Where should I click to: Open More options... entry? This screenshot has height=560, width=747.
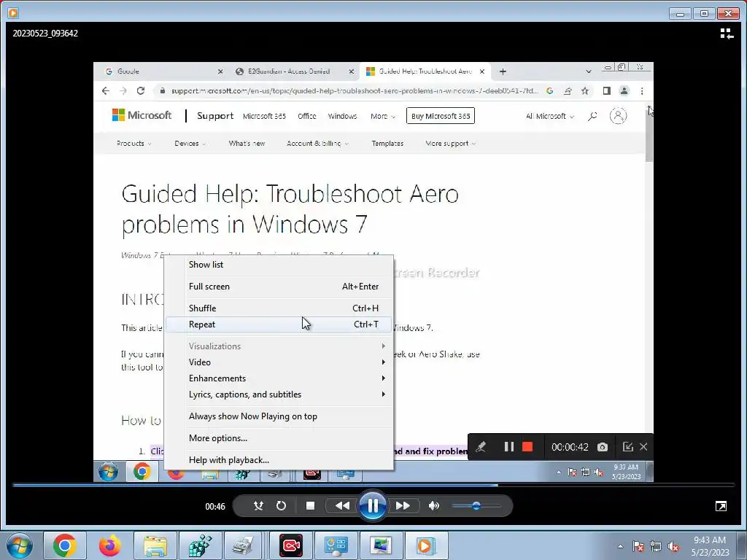[x=279, y=438]
